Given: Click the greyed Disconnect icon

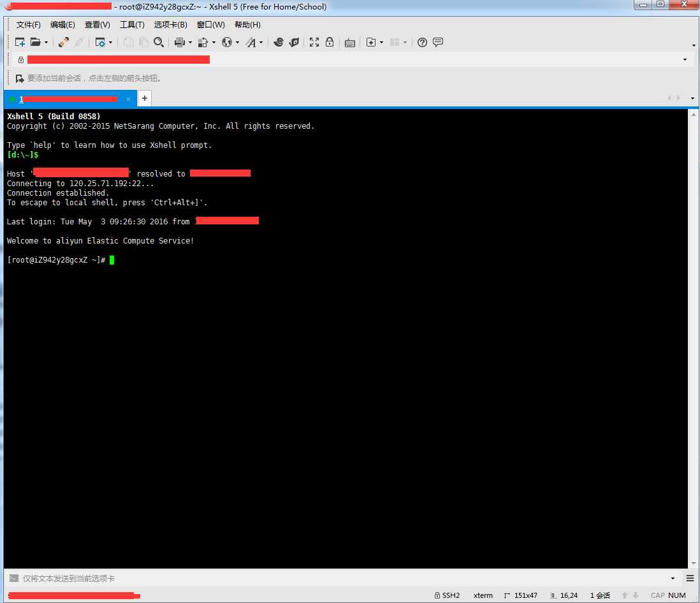Looking at the screenshot, I should tap(80, 42).
